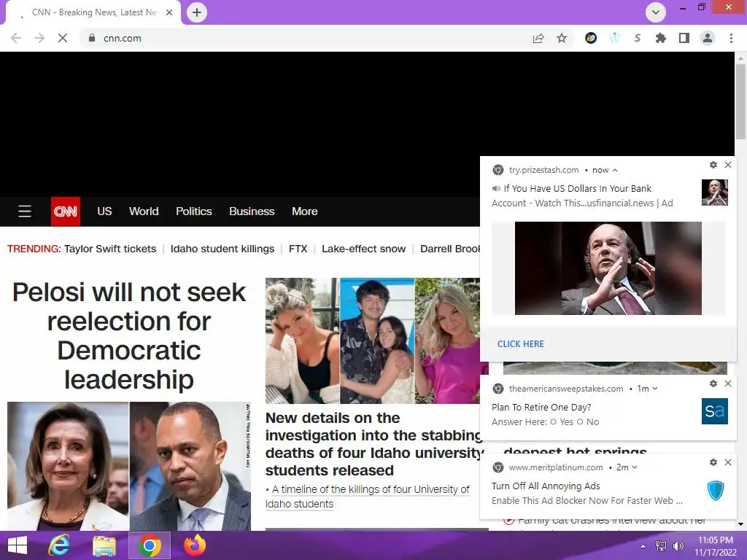Select the CNN Breaking News tab
Viewport: 747px width, 560px height.
click(x=93, y=12)
